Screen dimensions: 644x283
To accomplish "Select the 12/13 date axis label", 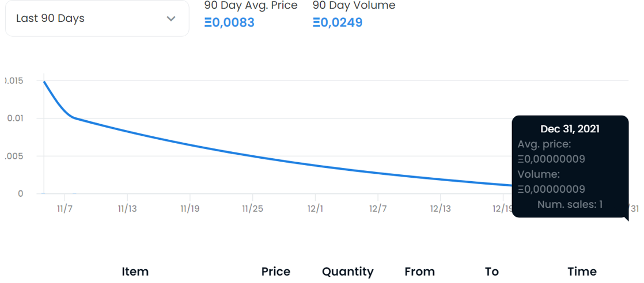I will (441, 208).
